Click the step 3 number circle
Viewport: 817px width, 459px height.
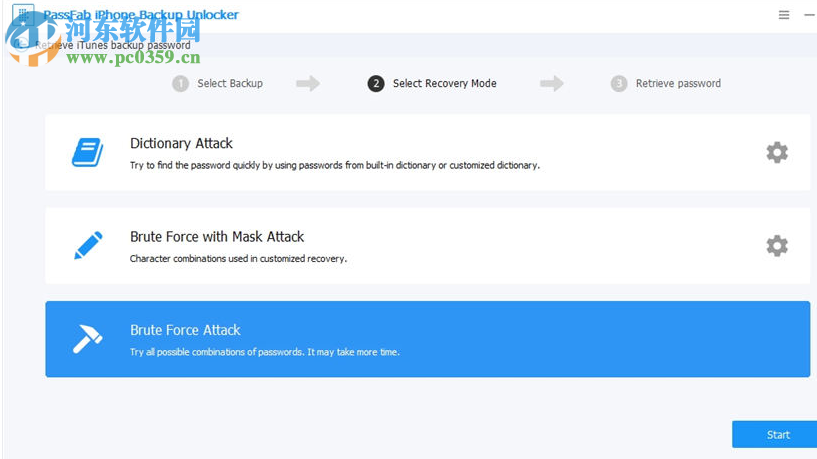point(618,83)
